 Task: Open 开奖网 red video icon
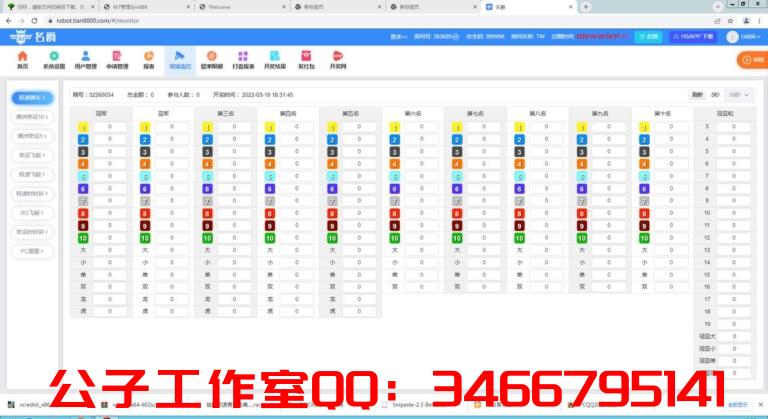pos(338,60)
